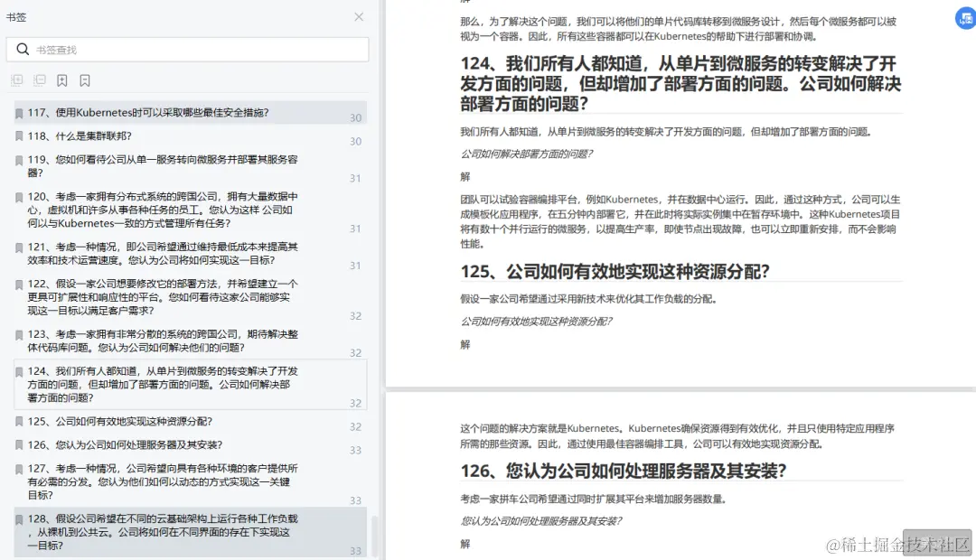This screenshot has height=560, width=976.
Task: Click the flag icon beside bookmark 122
Action: tap(19, 285)
